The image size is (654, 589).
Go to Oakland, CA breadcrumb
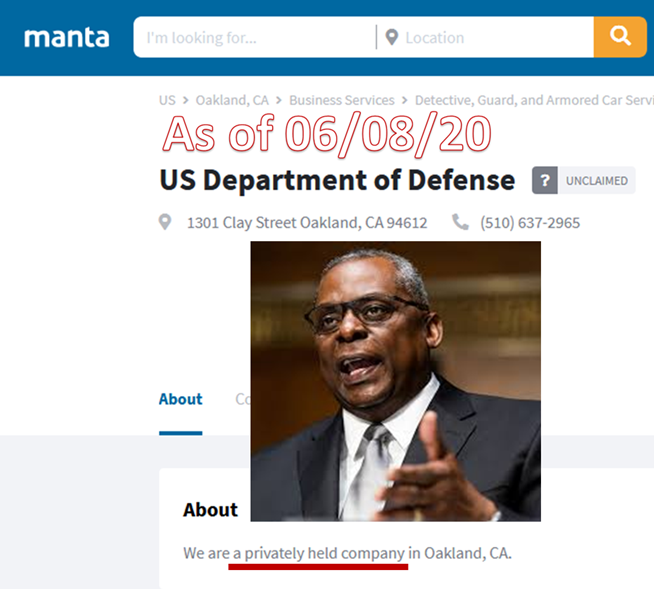(x=231, y=100)
